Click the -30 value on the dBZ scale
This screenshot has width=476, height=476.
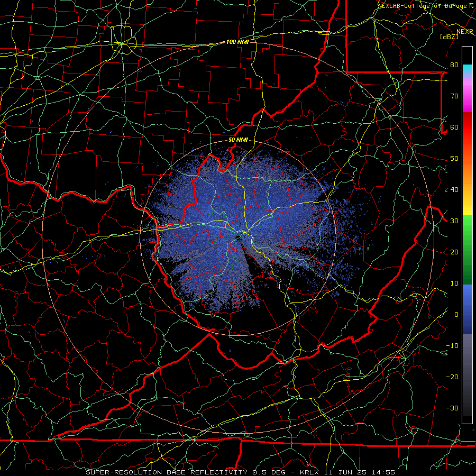tap(452, 408)
